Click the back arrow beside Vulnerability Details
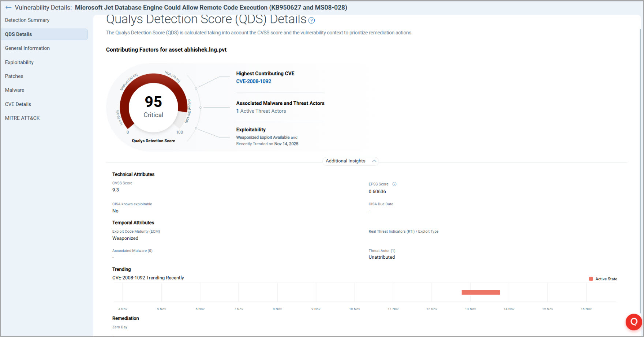The height and width of the screenshot is (337, 644). click(x=8, y=8)
